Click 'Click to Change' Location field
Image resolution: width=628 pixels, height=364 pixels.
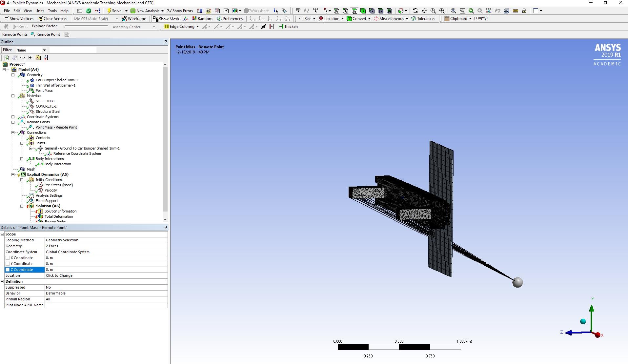tap(106, 275)
